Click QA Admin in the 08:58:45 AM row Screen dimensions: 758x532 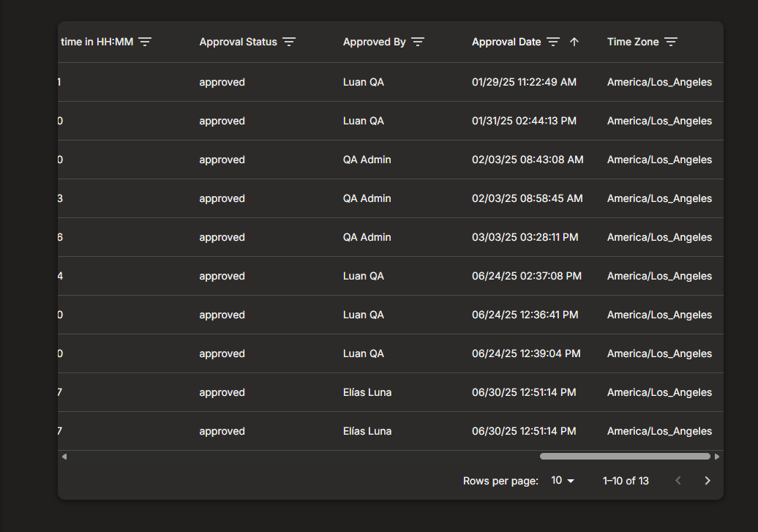click(367, 198)
